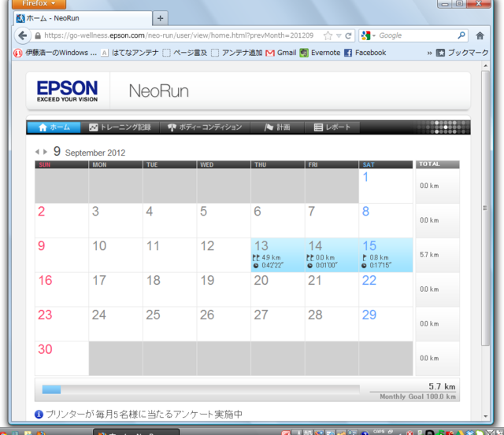Open the search engine dropdown arrow

click(374, 35)
